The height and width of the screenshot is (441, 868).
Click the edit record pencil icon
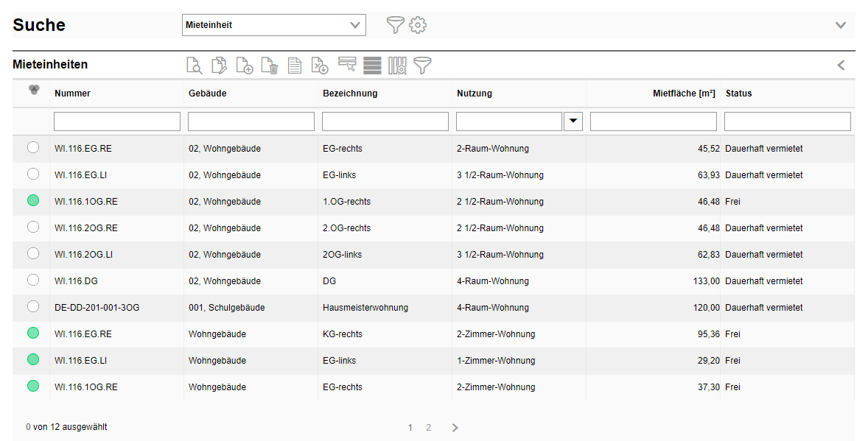click(x=220, y=66)
